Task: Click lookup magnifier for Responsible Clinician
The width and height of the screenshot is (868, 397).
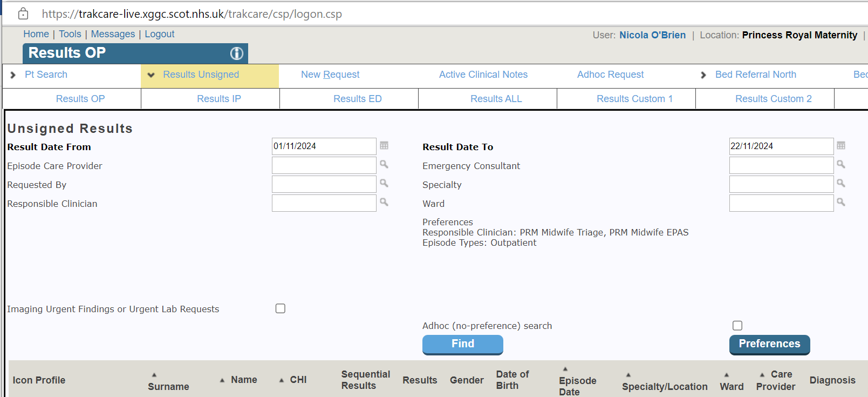Action: click(384, 203)
